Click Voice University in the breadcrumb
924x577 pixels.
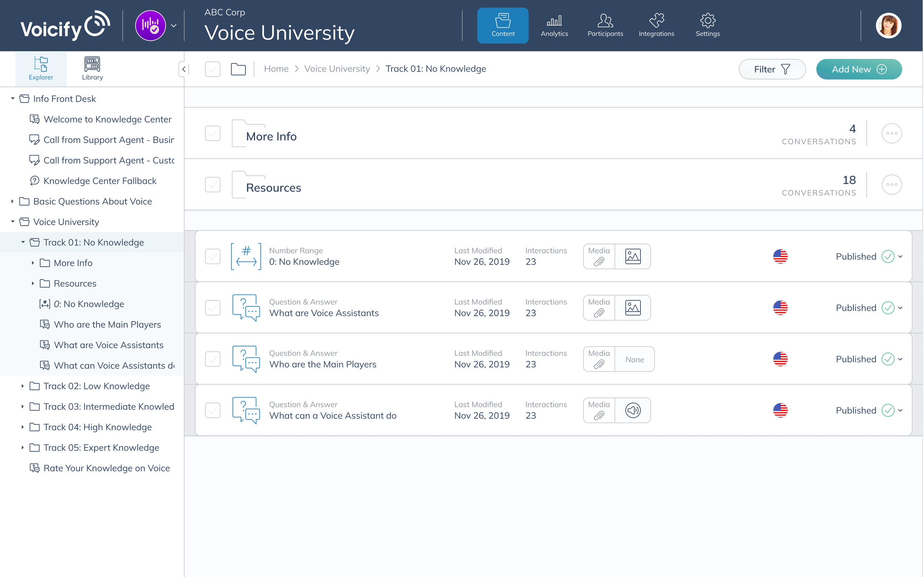click(337, 69)
